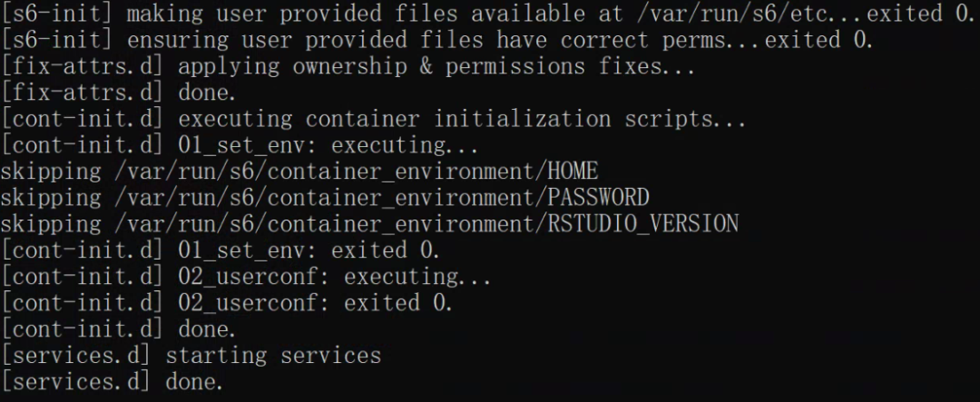
Task: Click the first '[fix-attrs.d] done.' line
Action: 118,93
